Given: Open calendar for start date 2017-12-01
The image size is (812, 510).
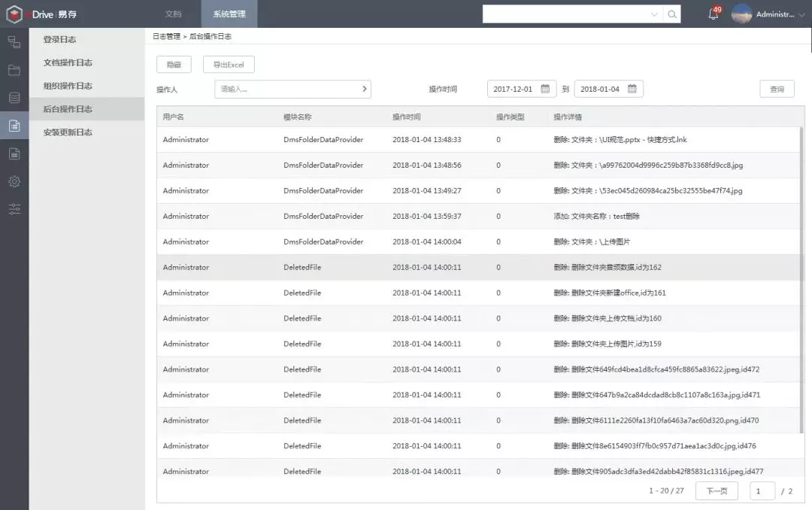Looking at the screenshot, I should click(545, 89).
